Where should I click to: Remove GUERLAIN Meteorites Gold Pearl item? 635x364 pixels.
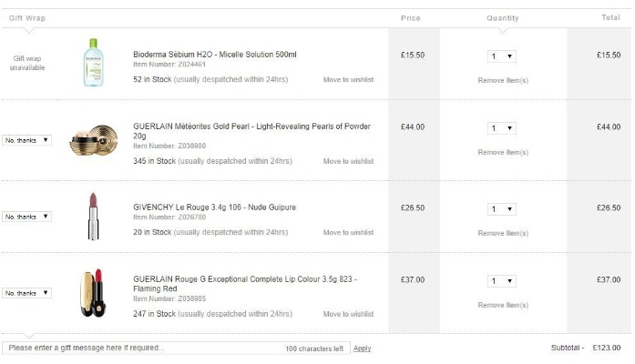[x=503, y=153]
